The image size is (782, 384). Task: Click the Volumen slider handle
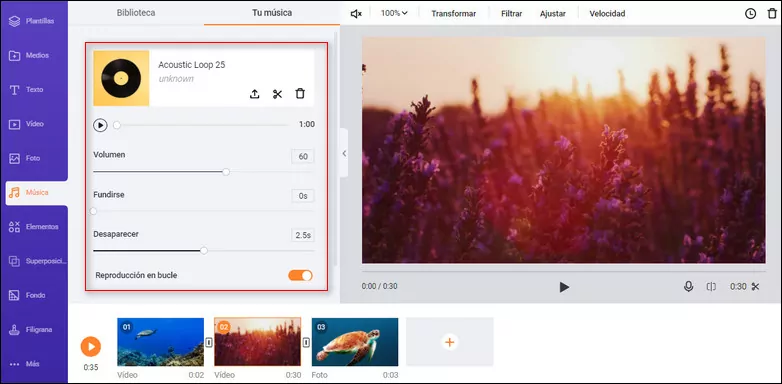click(226, 172)
